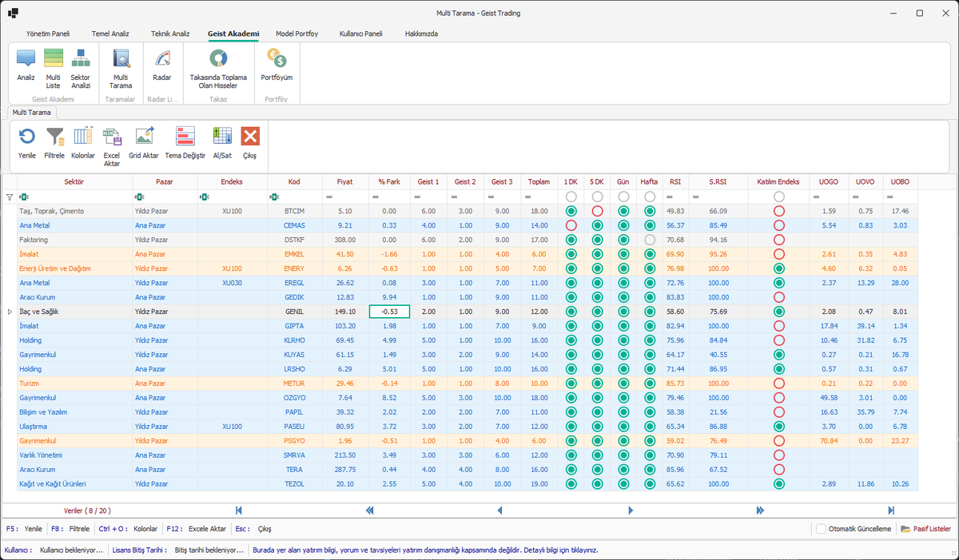
Task: Open Fiyat filter equals operator
Action: point(329,197)
